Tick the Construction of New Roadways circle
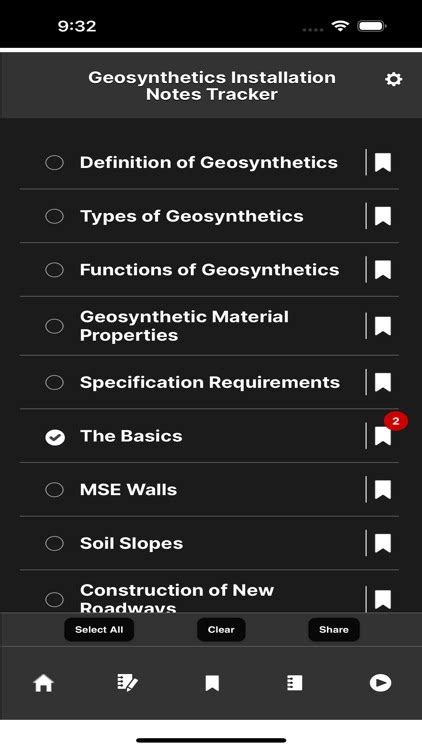 pos(55,599)
